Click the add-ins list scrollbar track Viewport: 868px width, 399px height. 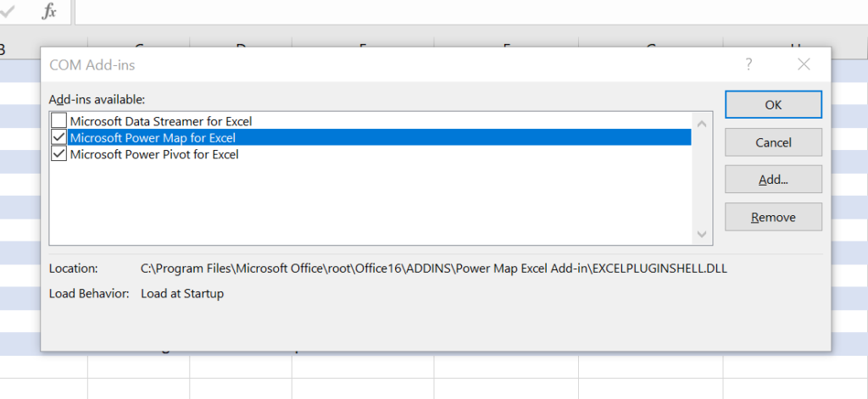coord(702,178)
